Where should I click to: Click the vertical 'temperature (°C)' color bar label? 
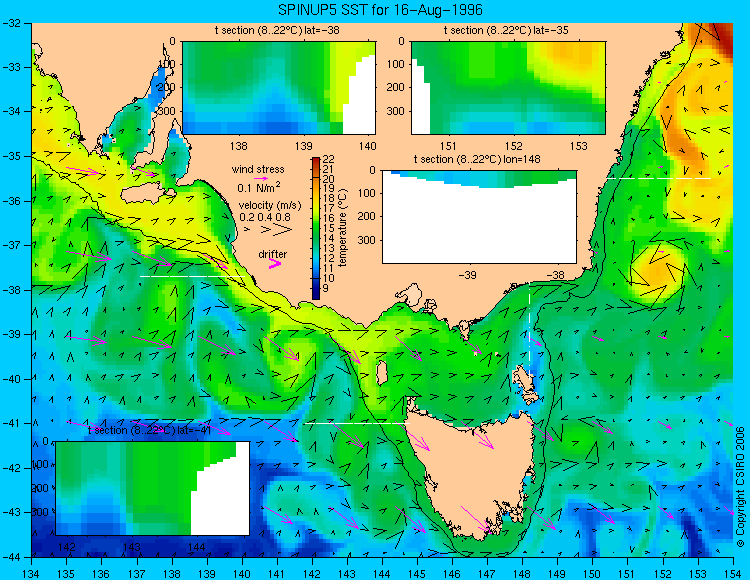pos(343,228)
